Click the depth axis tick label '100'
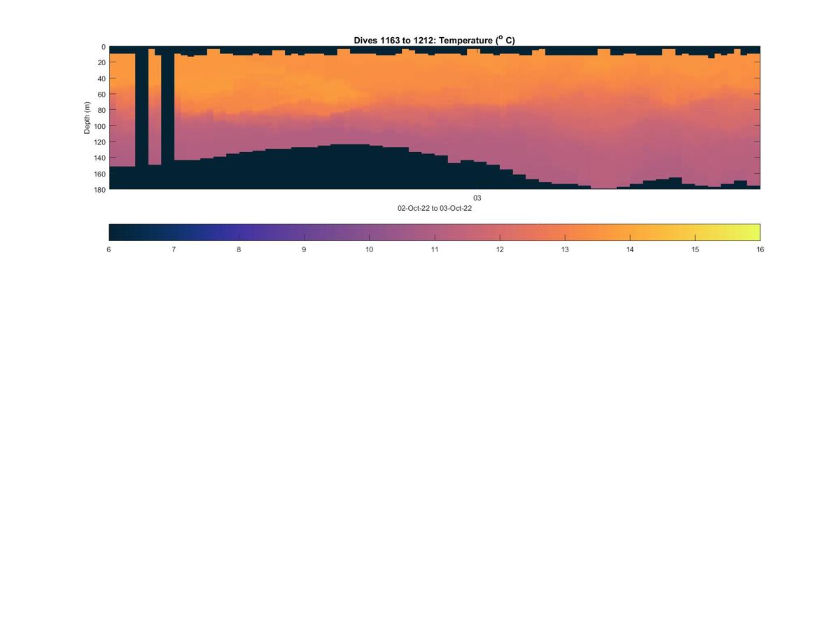The width and height of the screenshot is (840, 620). (x=99, y=126)
